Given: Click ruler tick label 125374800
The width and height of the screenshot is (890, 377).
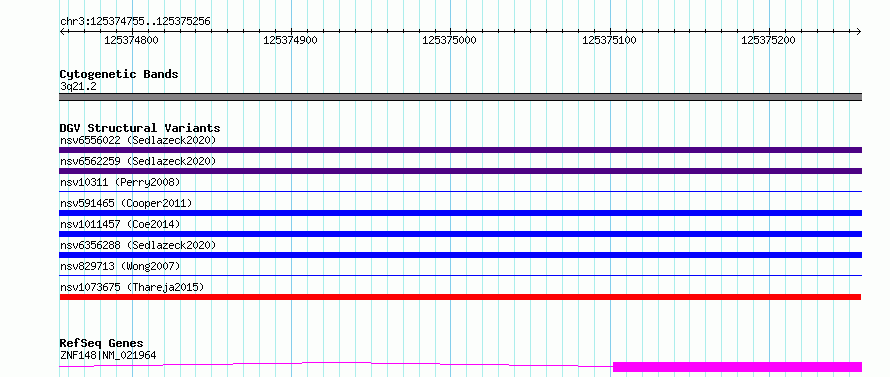Looking at the screenshot, I should [132, 40].
